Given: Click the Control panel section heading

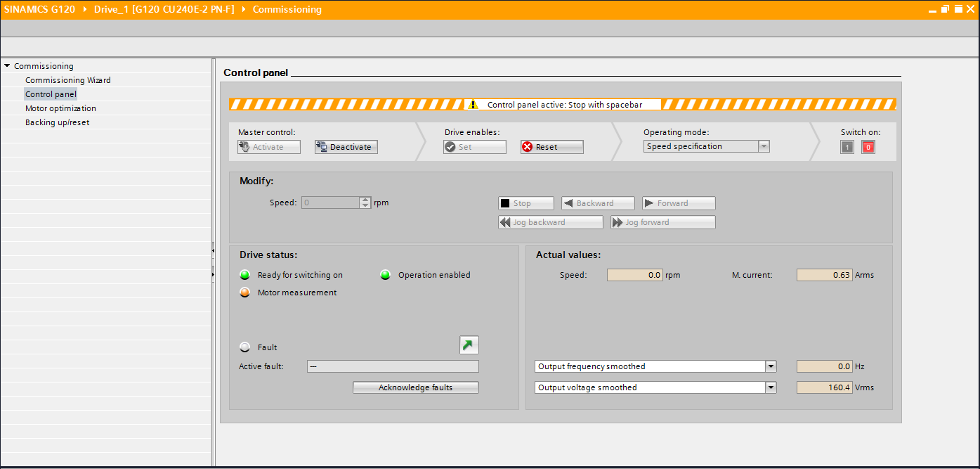Looking at the screenshot, I should pos(256,72).
